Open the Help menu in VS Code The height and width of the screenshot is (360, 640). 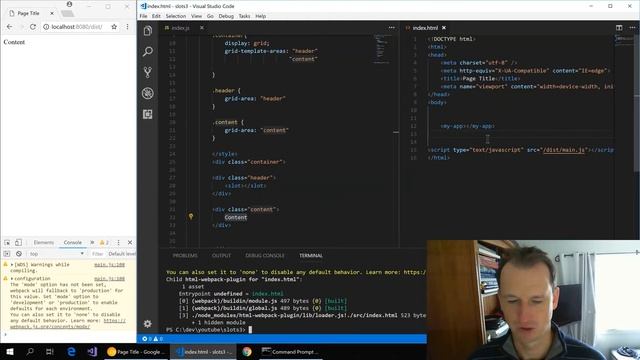261,16
